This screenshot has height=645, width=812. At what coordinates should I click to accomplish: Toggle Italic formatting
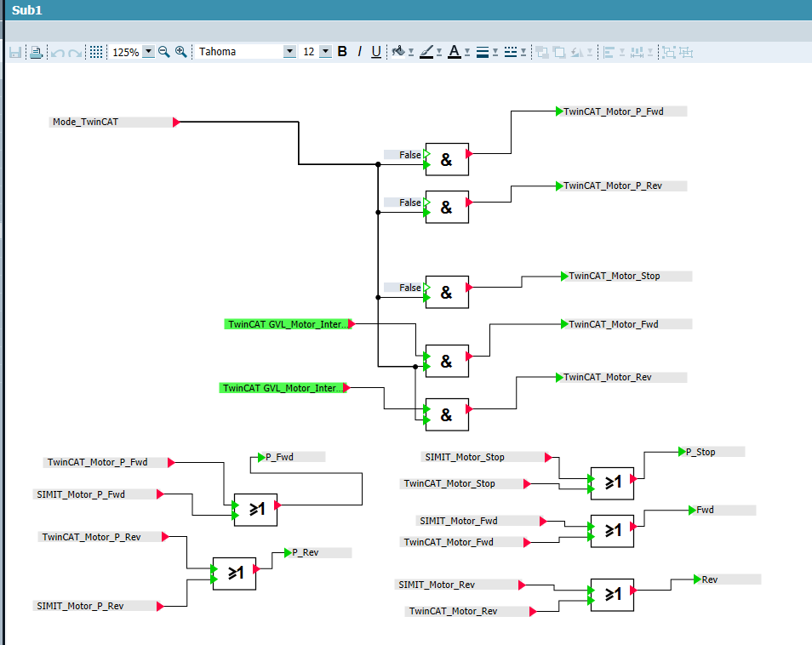point(359,52)
